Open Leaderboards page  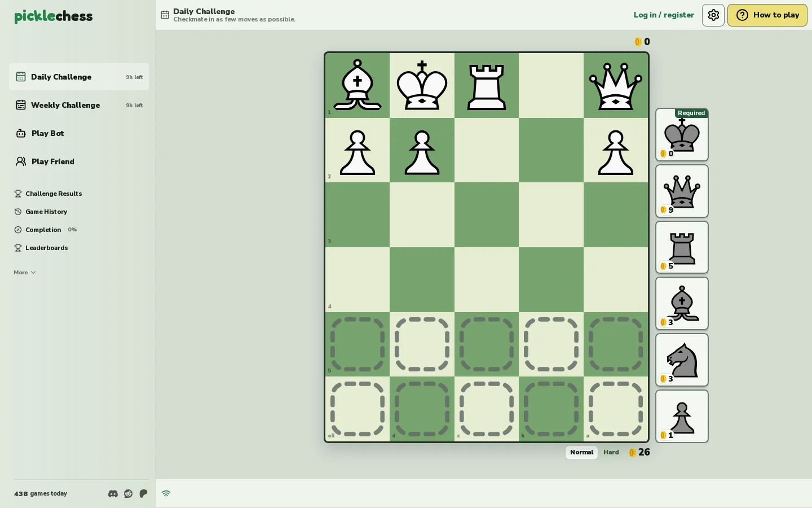[41, 248]
